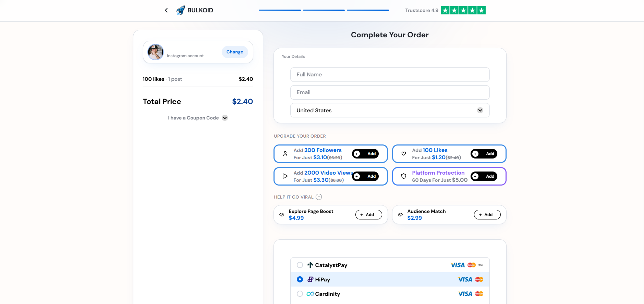Viewport: 644px width, 304px height.
Task: Add 2000 Video Views upgrade
Action: click(365, 176)
